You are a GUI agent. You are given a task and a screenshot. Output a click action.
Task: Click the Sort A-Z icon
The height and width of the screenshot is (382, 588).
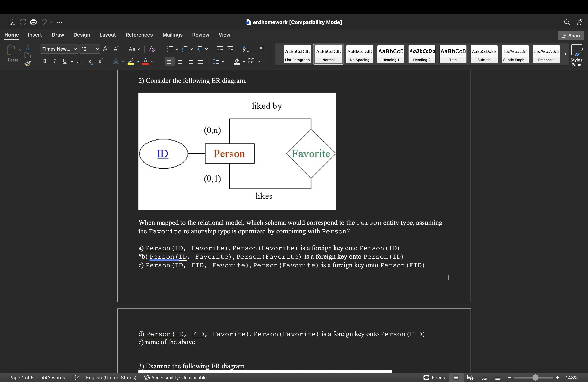(246, 49)
